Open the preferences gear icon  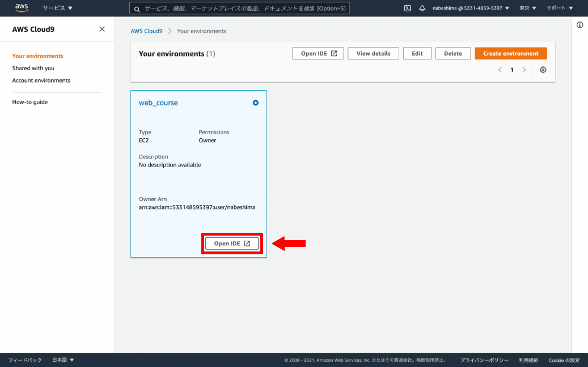pos(543,70)
